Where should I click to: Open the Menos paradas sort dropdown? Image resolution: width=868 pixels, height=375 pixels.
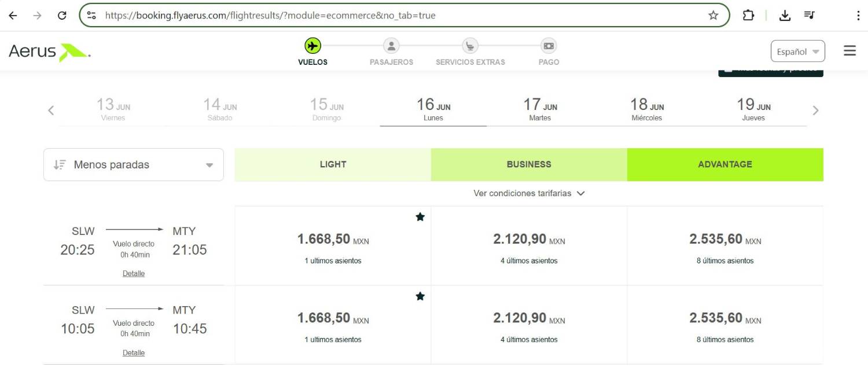coord(134,165)
